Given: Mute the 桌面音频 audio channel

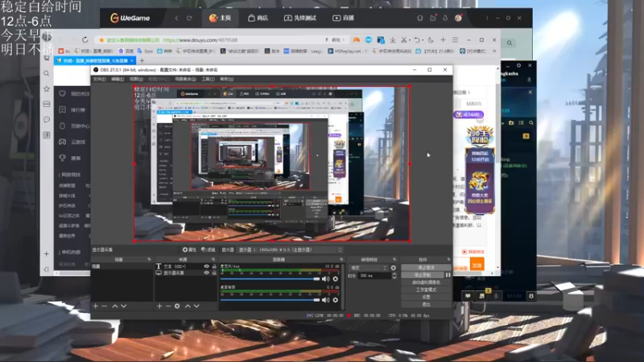Looking at the screenshot, I should point(326,300).
